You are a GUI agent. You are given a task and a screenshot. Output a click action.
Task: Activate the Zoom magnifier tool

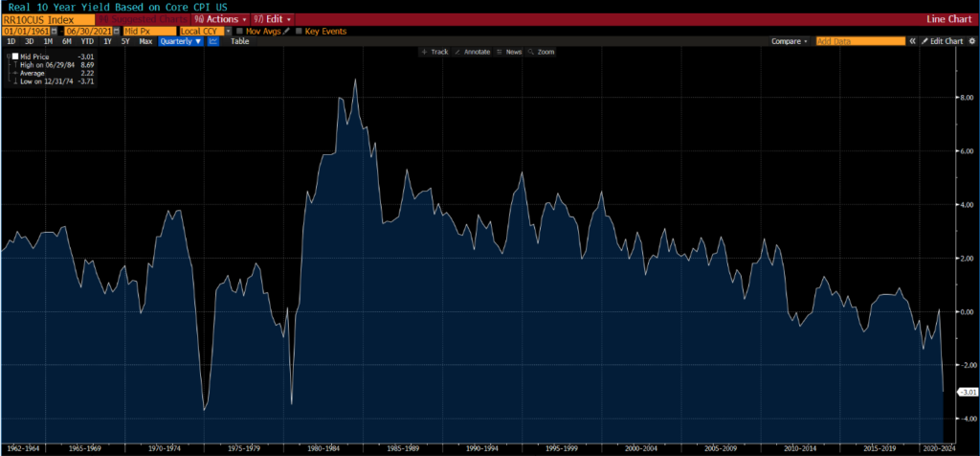pos(542,52)
